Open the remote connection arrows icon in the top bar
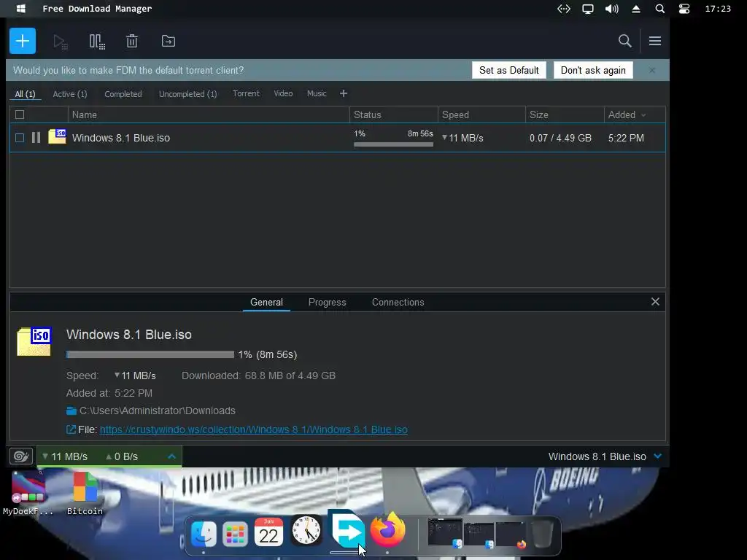The width and height of the screenshot is (747, 560). coord(564,9)
